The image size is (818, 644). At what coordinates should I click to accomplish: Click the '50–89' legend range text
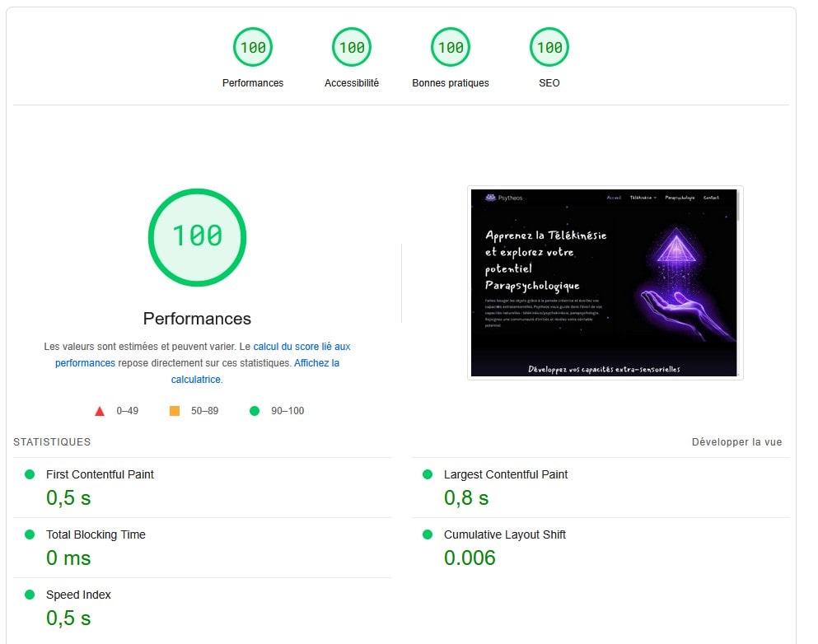[204, 411]
